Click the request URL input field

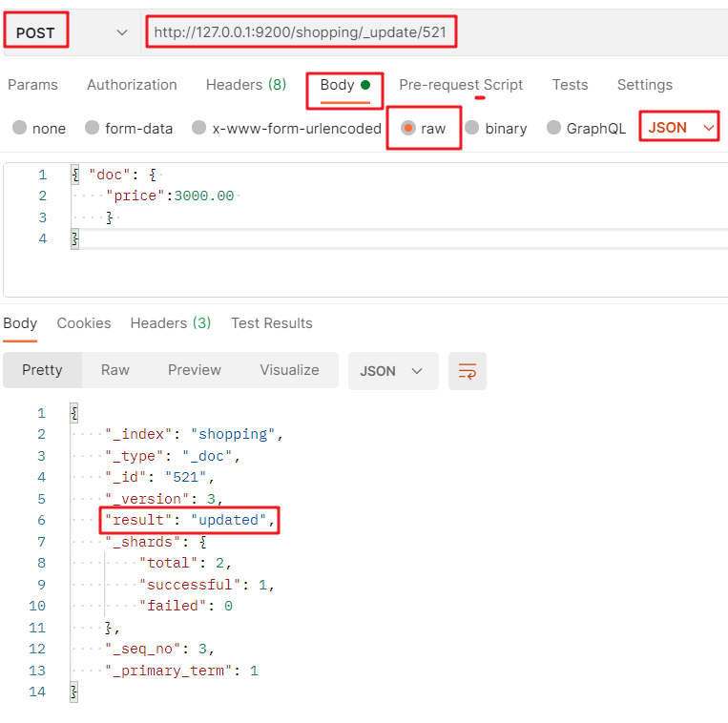click(300, 32)
